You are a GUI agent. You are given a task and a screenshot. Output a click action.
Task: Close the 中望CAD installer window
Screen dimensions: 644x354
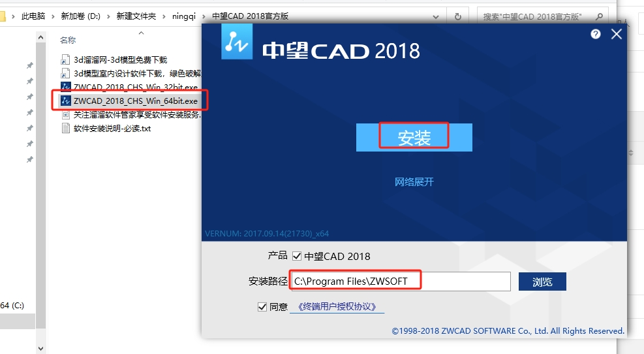617,34
